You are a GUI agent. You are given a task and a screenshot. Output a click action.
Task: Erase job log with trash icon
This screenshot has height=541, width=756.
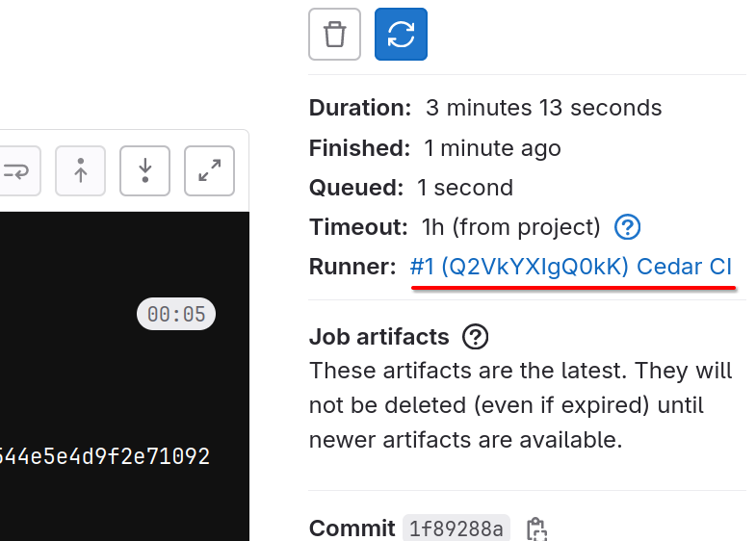334,35
